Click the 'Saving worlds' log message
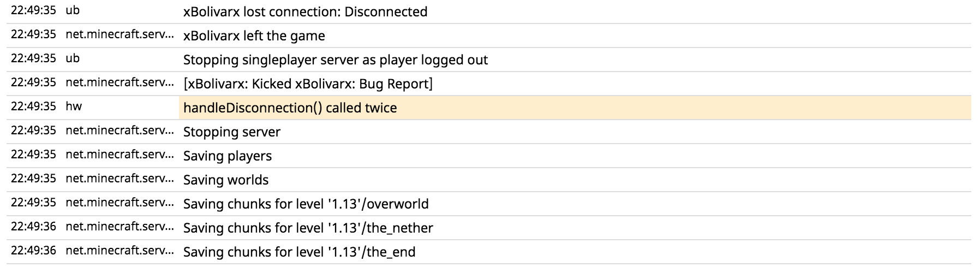This screenshot has width=980, height=273. [x=225, y=180]
